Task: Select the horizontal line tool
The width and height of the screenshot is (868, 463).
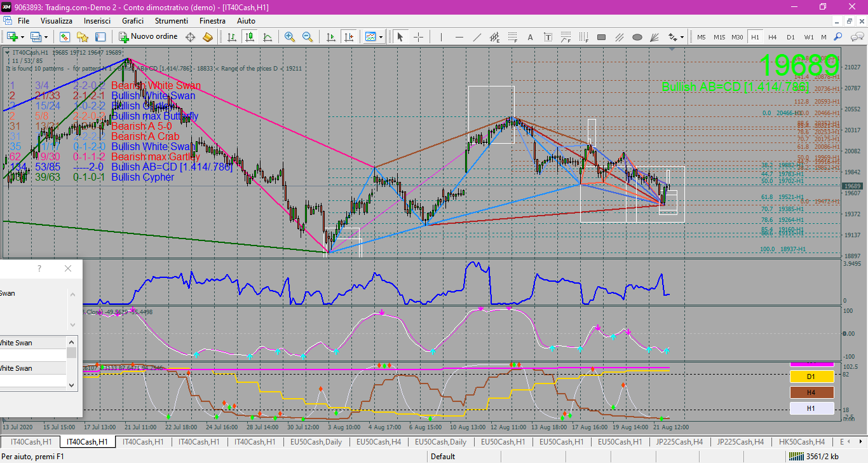Action: click(459, 37)
